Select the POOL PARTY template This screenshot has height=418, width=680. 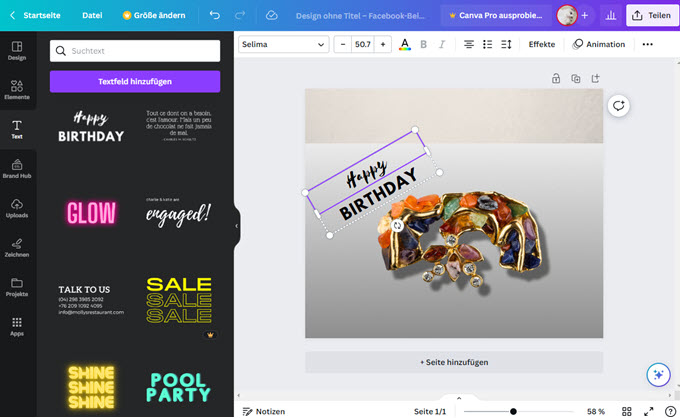(178, 387)
